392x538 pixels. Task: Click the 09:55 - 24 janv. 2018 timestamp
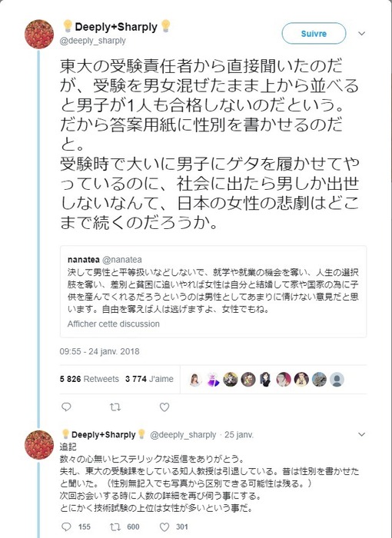tap(100, 351)
